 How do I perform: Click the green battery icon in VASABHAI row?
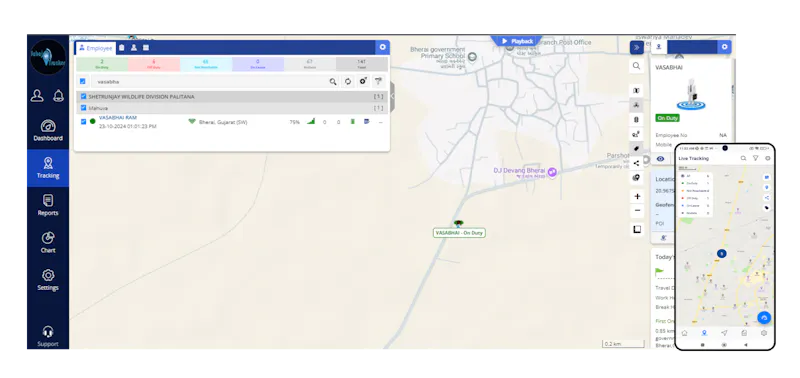352,121
